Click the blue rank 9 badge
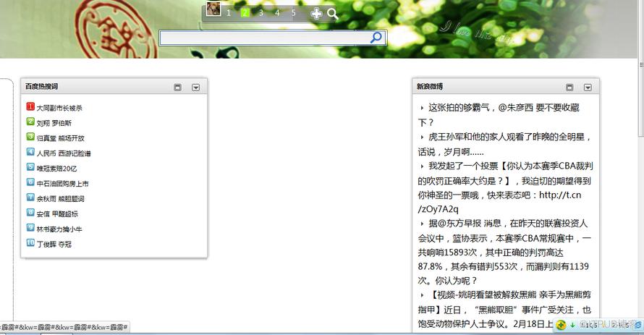 point(30,228)
